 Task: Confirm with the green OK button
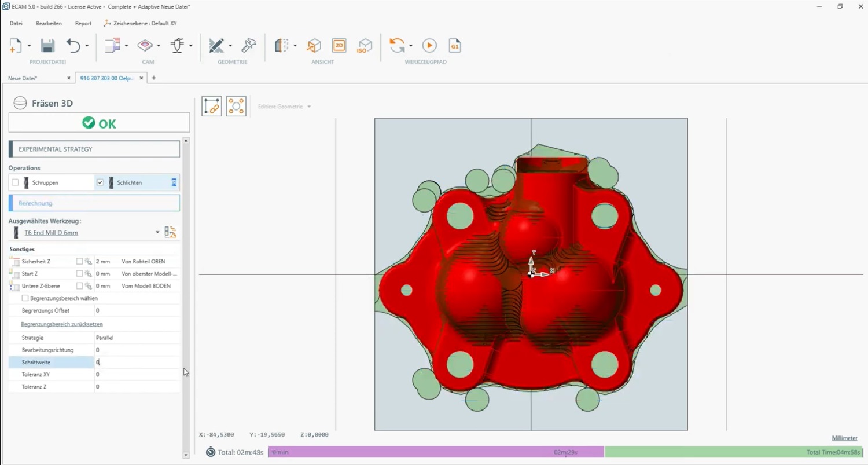point(99,123)
